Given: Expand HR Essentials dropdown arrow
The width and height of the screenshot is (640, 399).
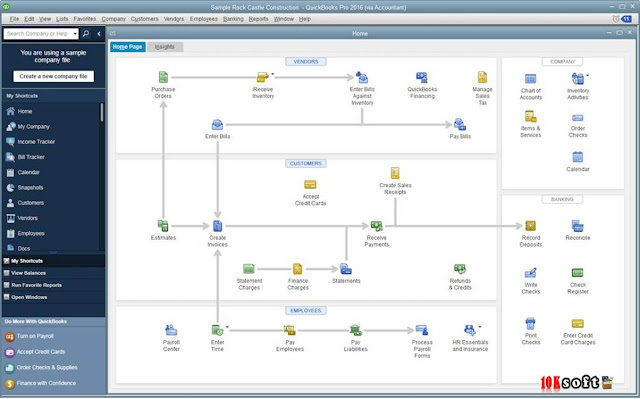Looking at the screenshot, I should tap(480, 327).
